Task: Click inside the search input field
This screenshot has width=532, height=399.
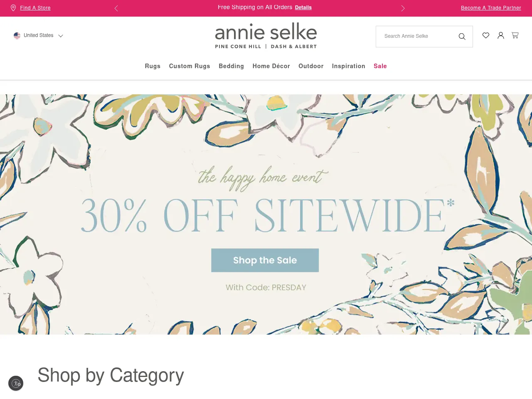Action: pos(416,37)
